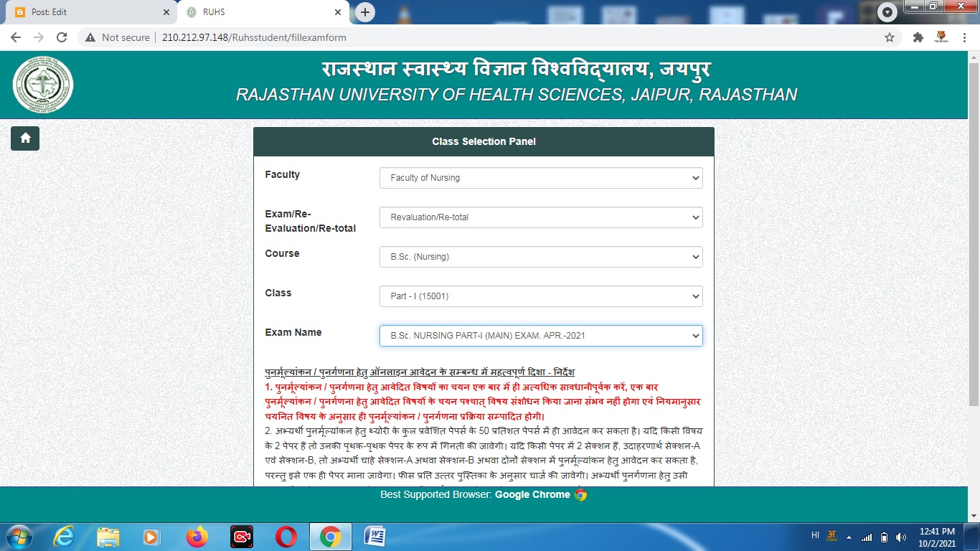Click the Rajasthan University English title
Screen dimensions: 980x551
click(x=517, y=95)
